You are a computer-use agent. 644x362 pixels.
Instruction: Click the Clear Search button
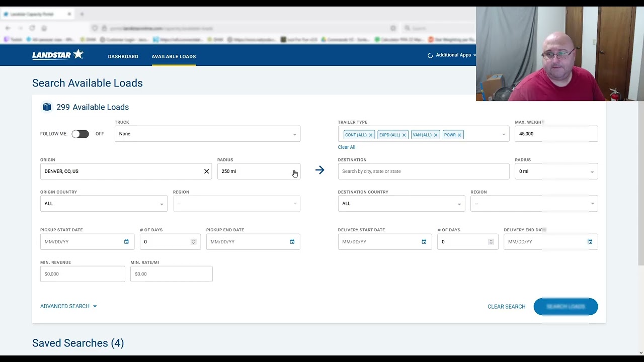506,307
